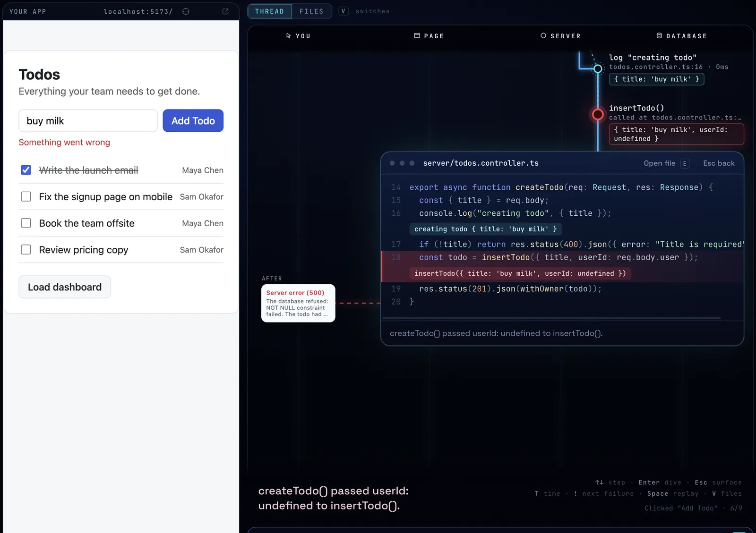Click the "switches" label next to V
Image resolution: width=756 pixels, height=533 pixels.
click(x=373, y=11)
